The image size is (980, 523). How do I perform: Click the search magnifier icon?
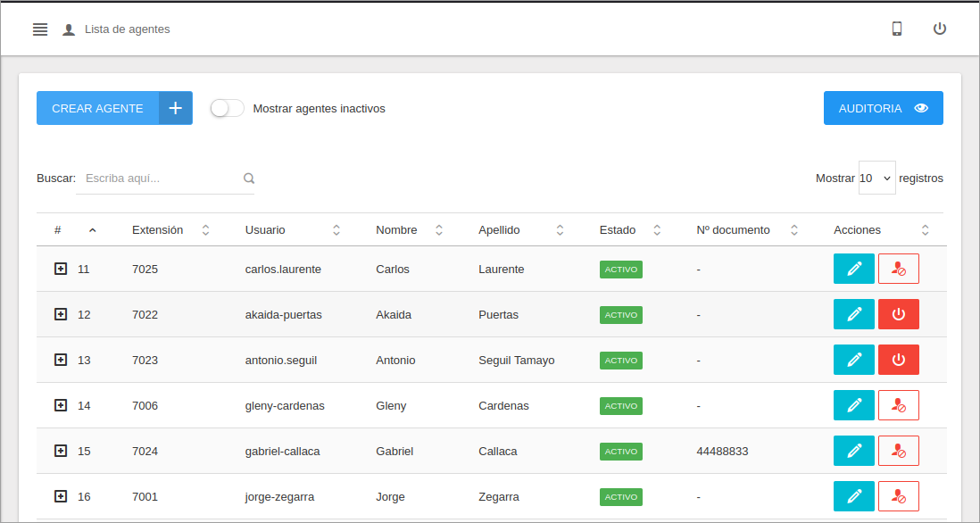(248, 178)
